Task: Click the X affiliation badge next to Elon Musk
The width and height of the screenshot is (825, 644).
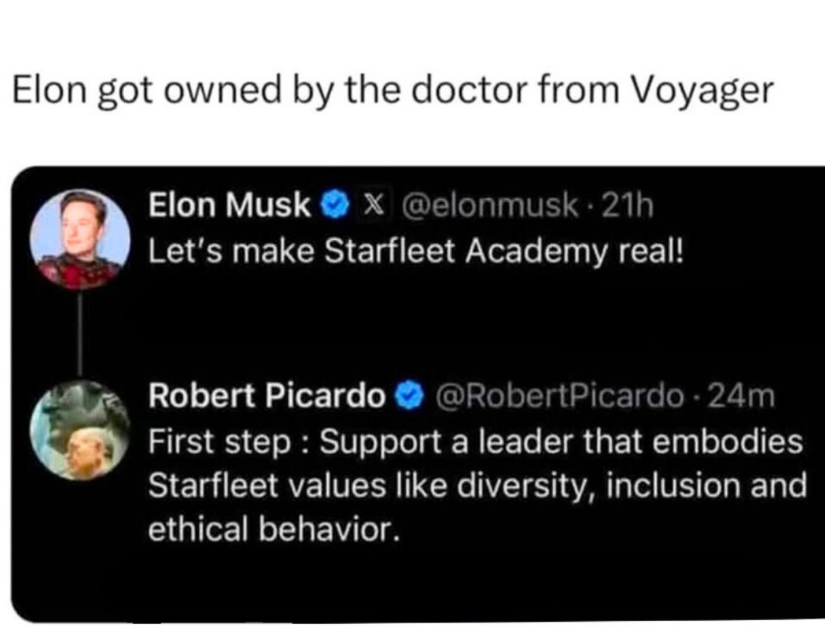Action: point(373,205)
